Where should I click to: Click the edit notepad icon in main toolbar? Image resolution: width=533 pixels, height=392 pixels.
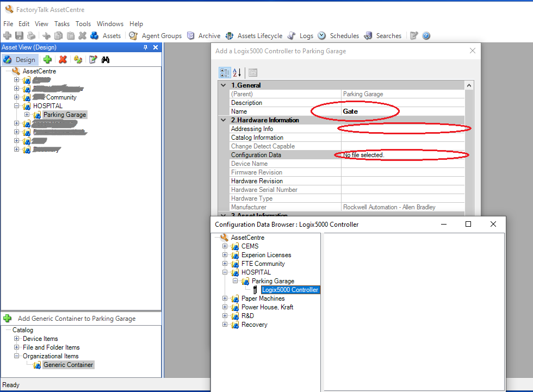click(414, 35)
